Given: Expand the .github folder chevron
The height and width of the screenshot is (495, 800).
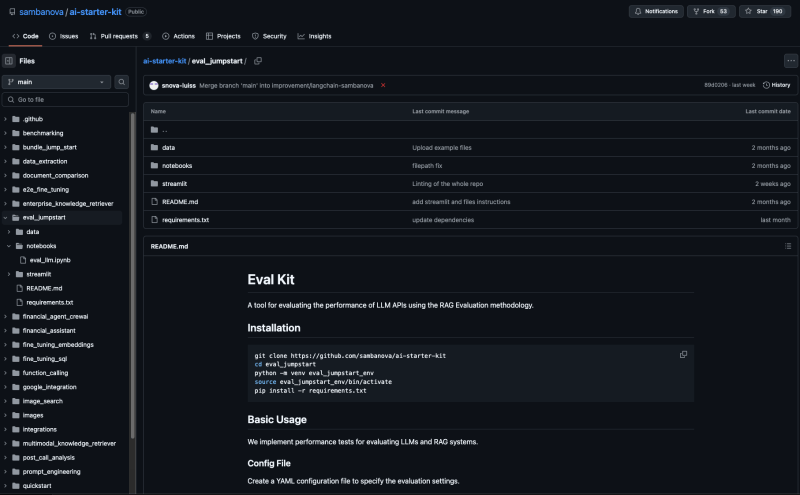Looking at the screenshot, I should 5,119.
